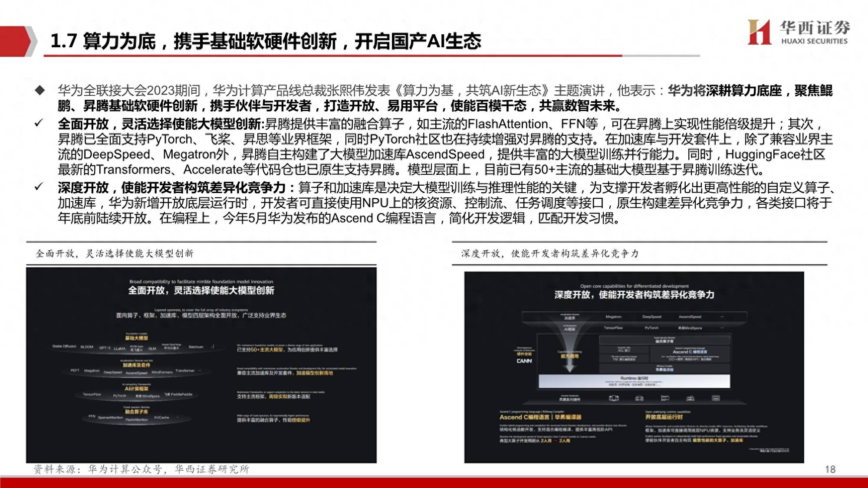Viewport: 868px width, 488px height.
Task: Click the line 典型大算子开发周期从 2人月
Action: point(534,440)
